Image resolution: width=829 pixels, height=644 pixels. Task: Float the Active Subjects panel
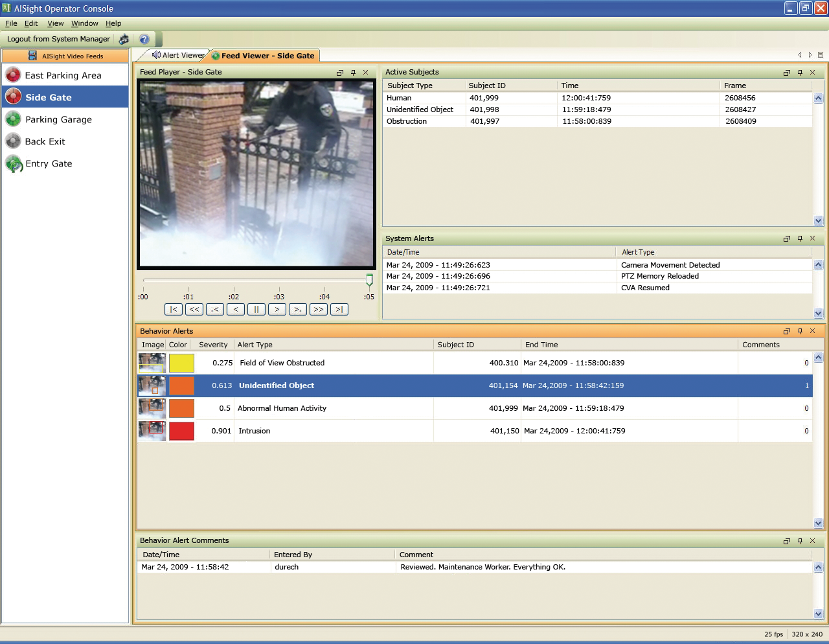[x=787, y=72]
